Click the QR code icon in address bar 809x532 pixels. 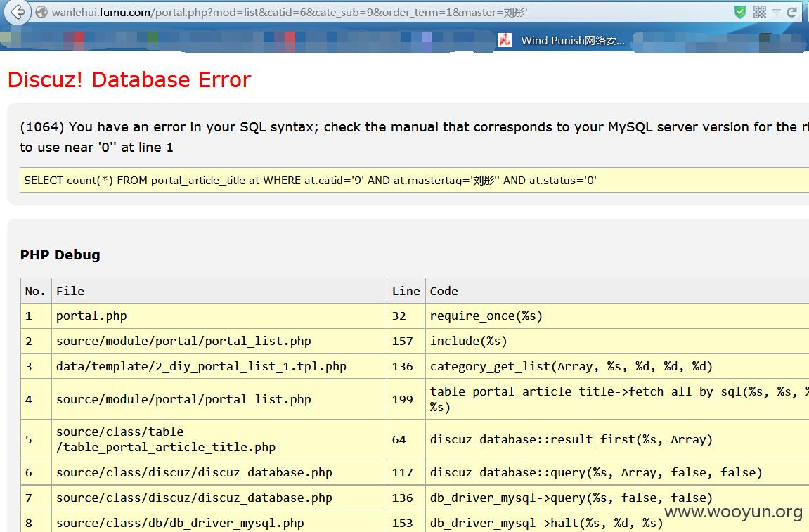(x=760, y=12)
